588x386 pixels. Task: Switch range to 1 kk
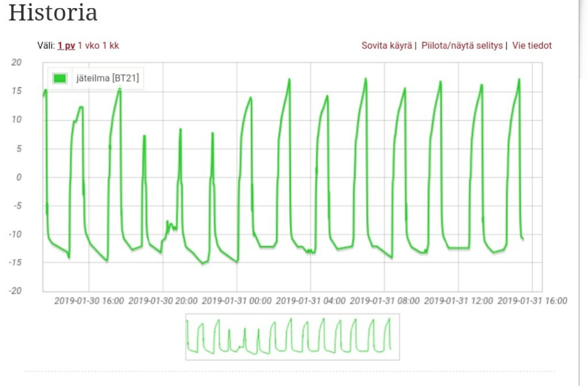[110, 46]
